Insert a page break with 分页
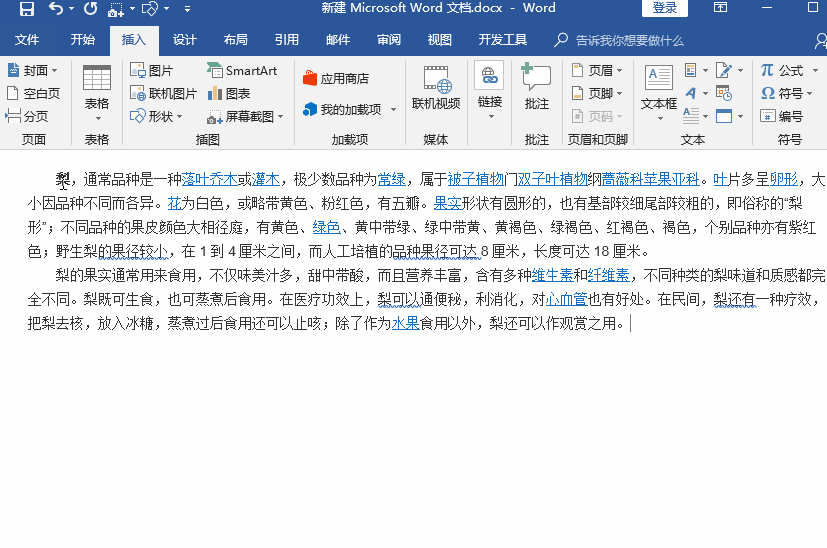Viewport: 827px width, 548px height. [27, 116]
